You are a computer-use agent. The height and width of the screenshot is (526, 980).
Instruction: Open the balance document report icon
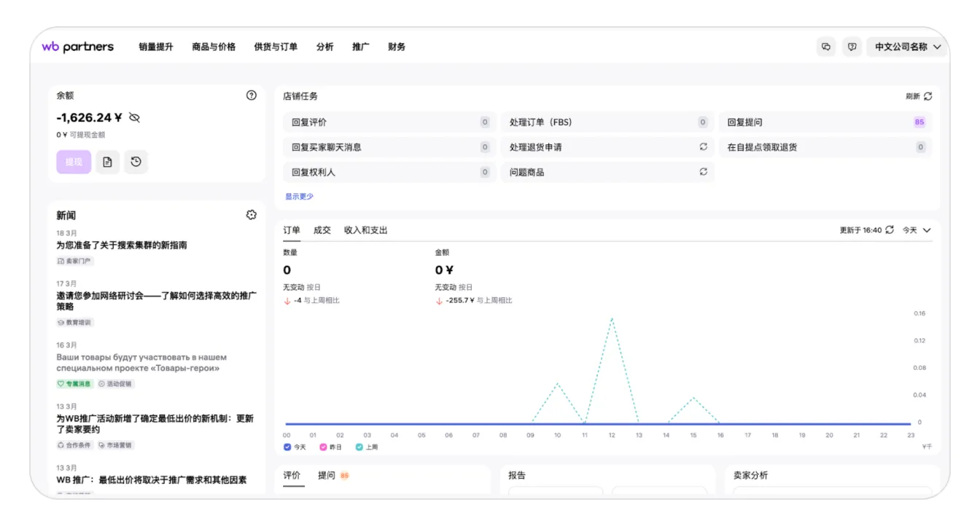tap(107, 162)
